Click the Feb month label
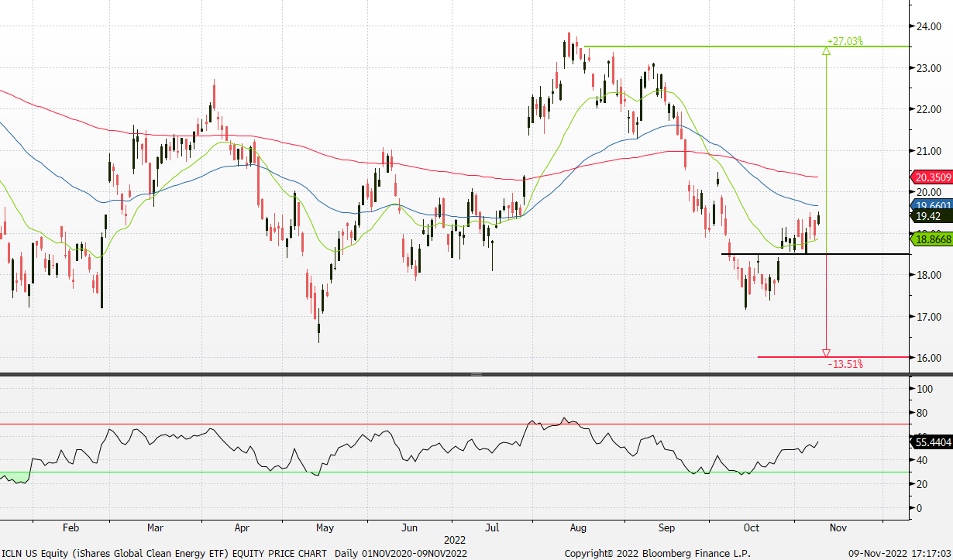The height and width of the screenshot is (560, 953). [71, 528]
